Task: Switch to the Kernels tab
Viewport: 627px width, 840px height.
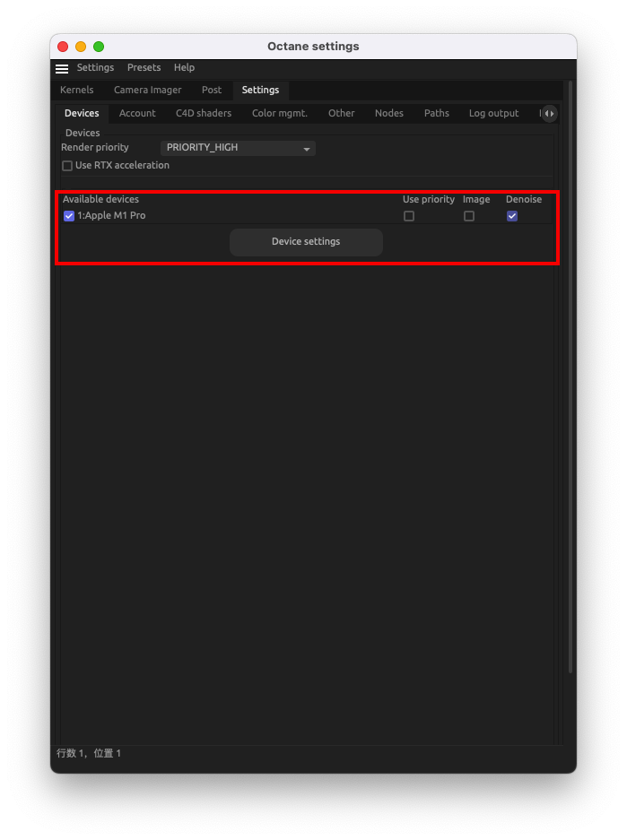Action: (x=76, y=91)
